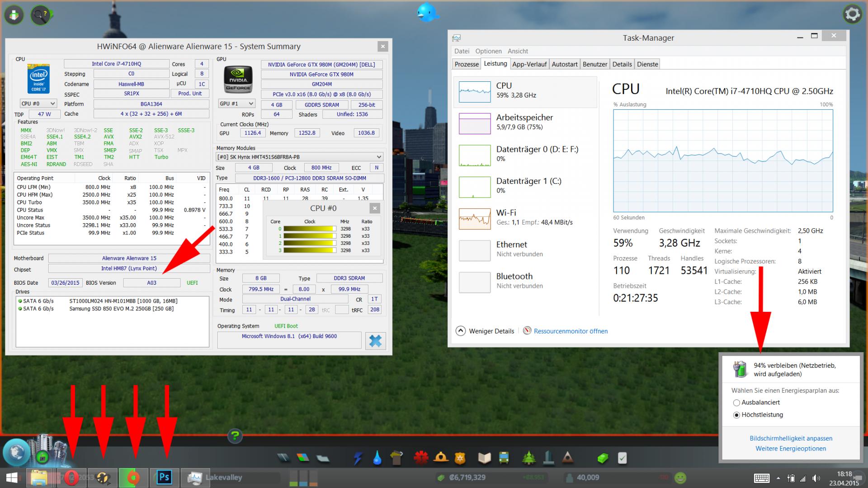Switch to the Dienste tab
The width and height of the screenshot is (868, 488).
[x=647, y=64]
